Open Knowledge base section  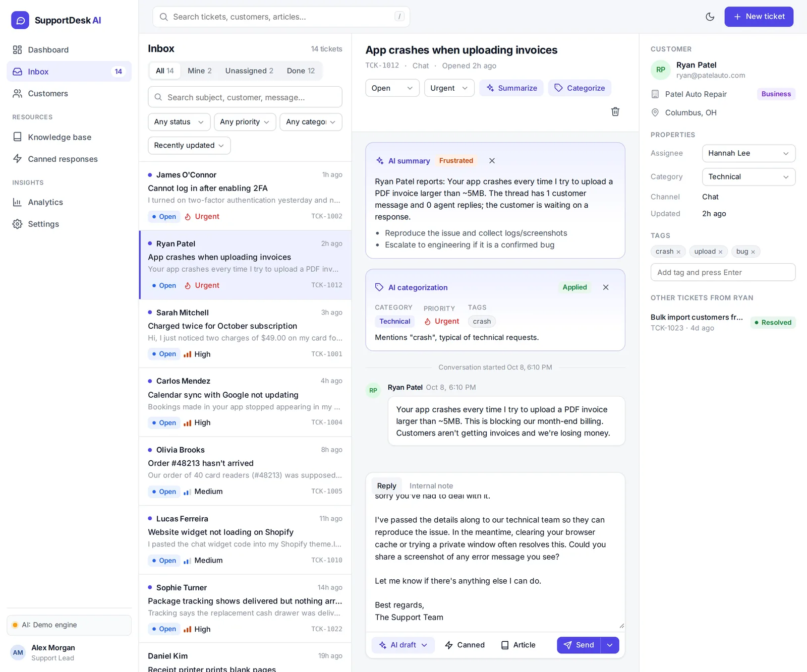(x=69, y=137)
